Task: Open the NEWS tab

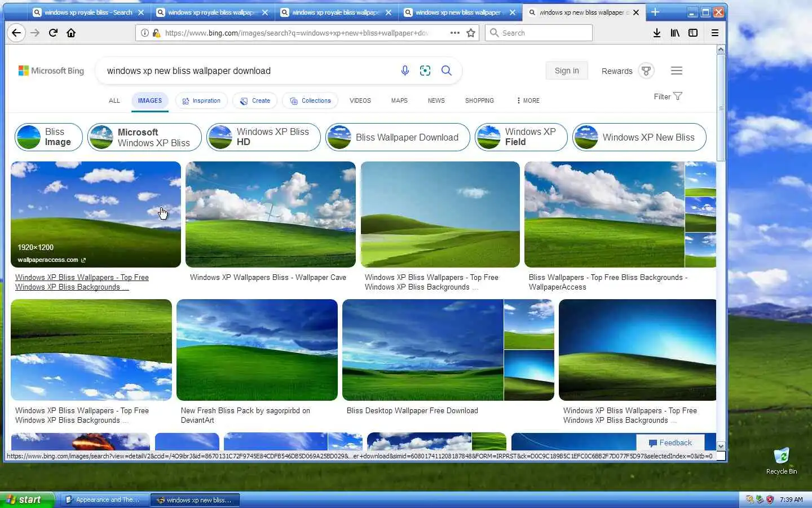Action: point(436,100)
